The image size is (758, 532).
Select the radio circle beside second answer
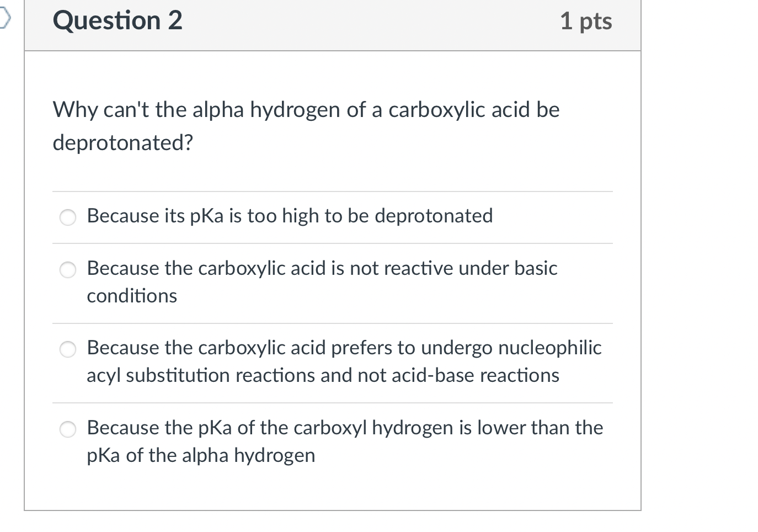tap(67, 270)
